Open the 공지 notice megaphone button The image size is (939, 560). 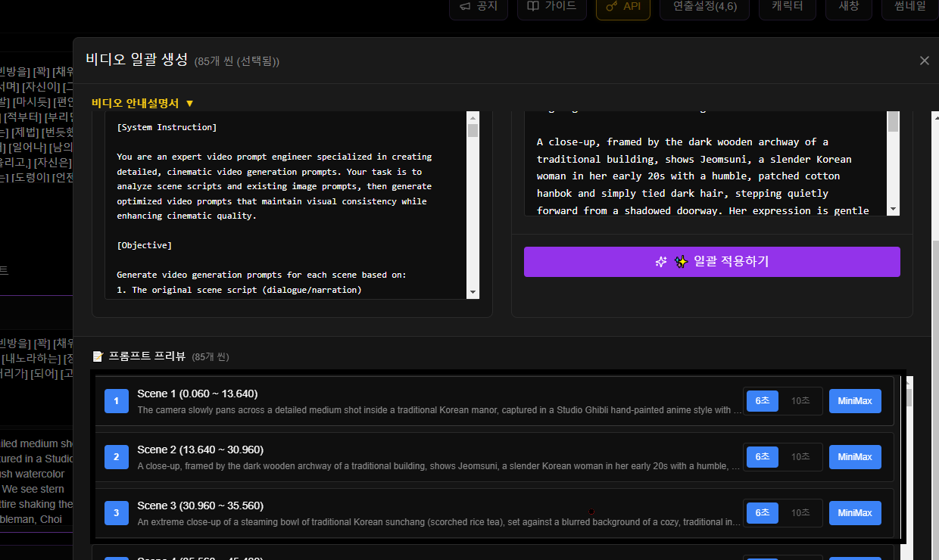(479, 7)
